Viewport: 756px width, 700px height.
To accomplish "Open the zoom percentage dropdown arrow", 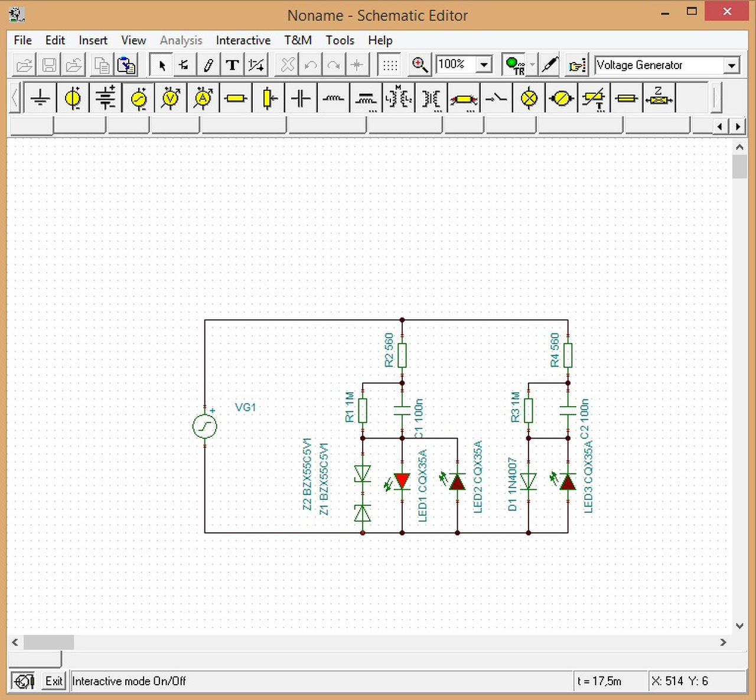I will click(484, 65).
